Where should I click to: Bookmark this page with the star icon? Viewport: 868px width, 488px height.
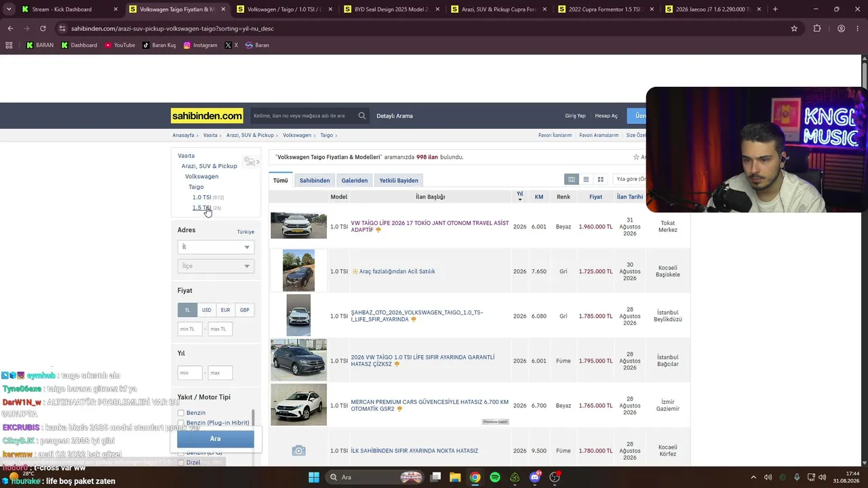click(x=794, y=28)
